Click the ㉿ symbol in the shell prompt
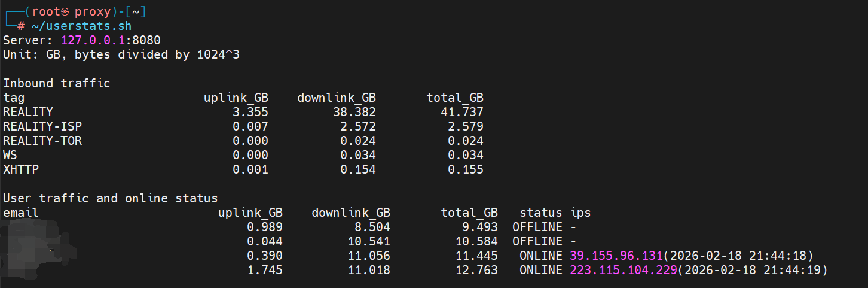 pyautogui.click(x=66, y=12)
